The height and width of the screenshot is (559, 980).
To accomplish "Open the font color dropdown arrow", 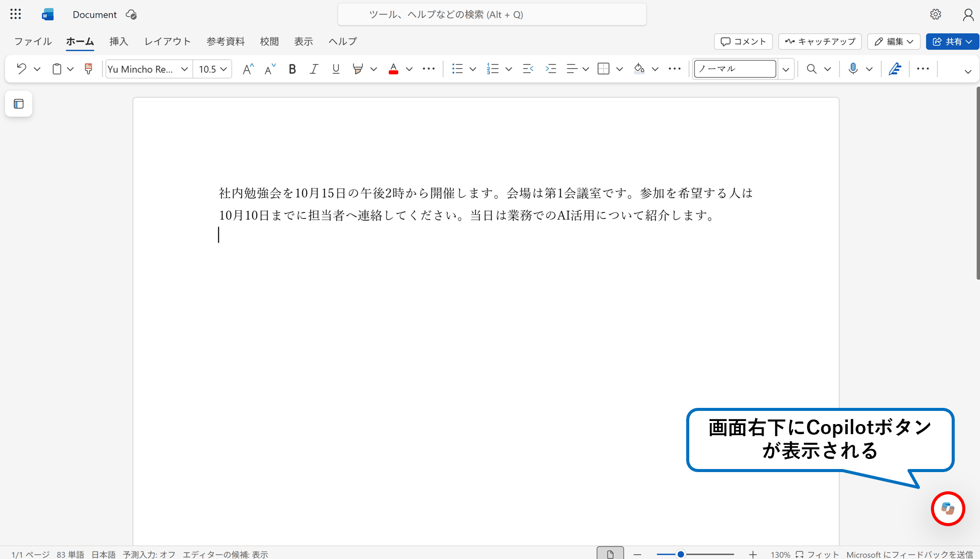I will tap(409, 69).
